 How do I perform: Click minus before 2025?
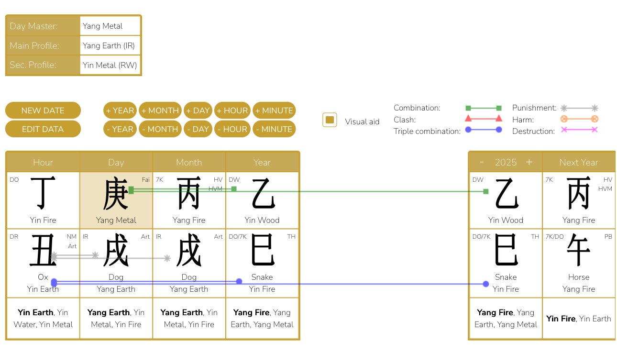coord(482,162)
